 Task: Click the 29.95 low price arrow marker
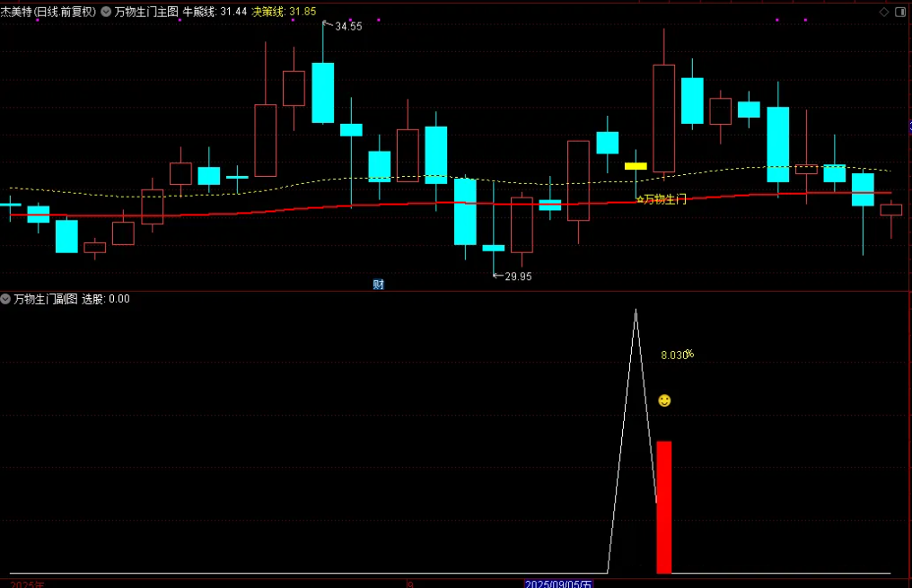click(x=513, y=276)
